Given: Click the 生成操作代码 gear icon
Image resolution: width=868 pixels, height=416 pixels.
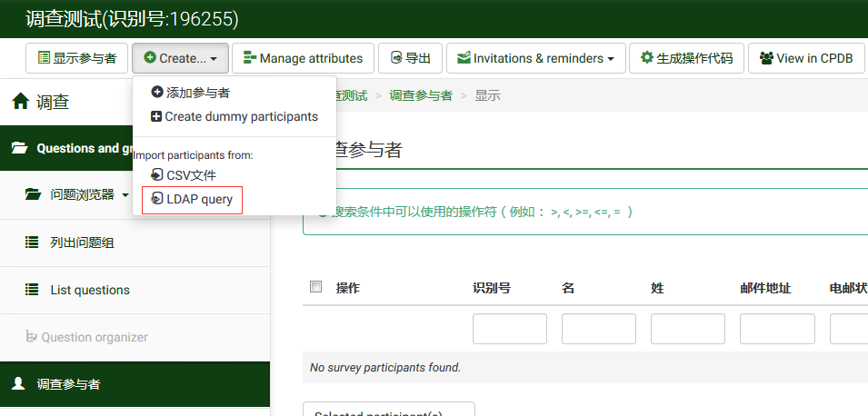Looking at the screenshot, I should coord(647,58).
